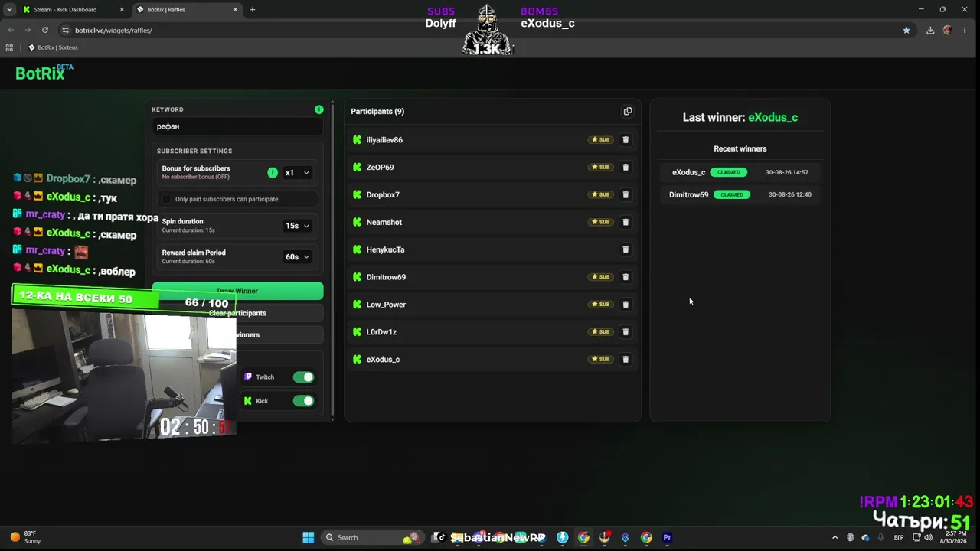Screen dimensions: 980x551
Task: Click the CLAIMED badge for Dimitrow69
Action: coord(731,195)
